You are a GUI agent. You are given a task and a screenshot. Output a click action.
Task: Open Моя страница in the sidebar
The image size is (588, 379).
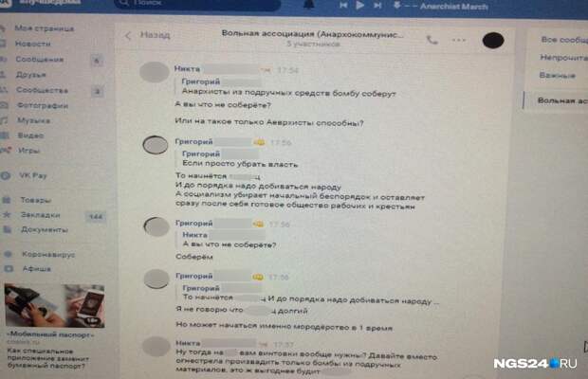pos(45,28)
